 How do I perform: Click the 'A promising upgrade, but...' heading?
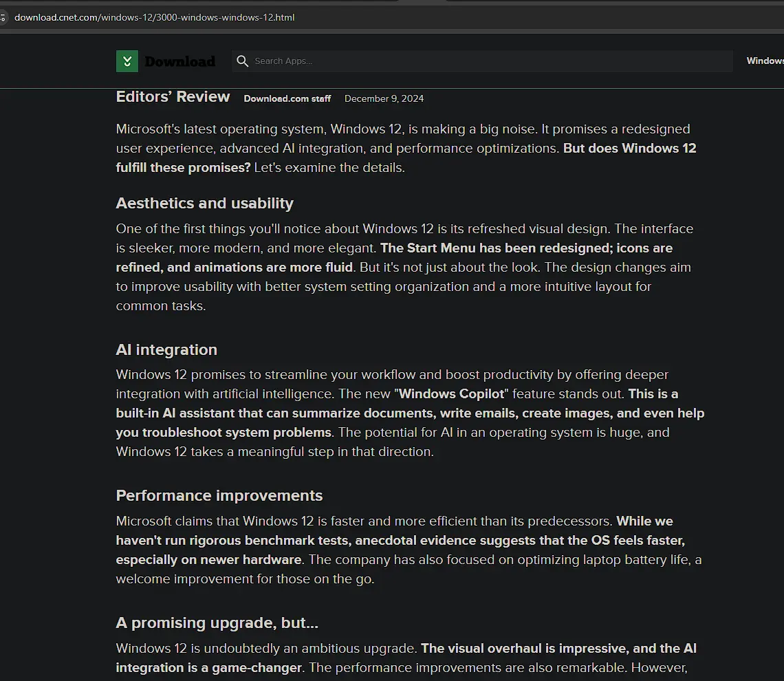point(217,623)
